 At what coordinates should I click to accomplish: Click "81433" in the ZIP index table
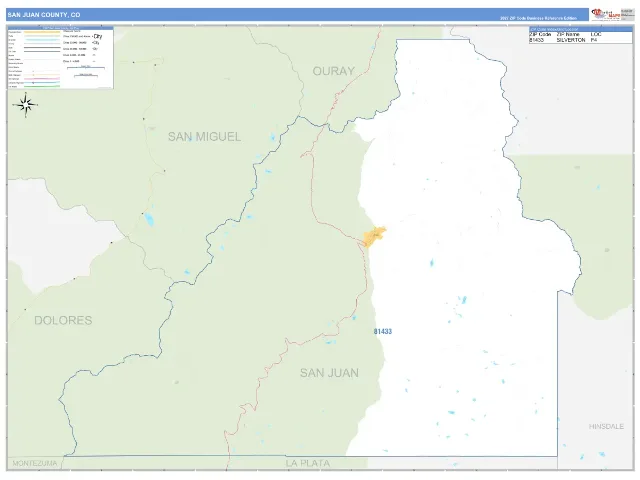click(x=536, y=40)
